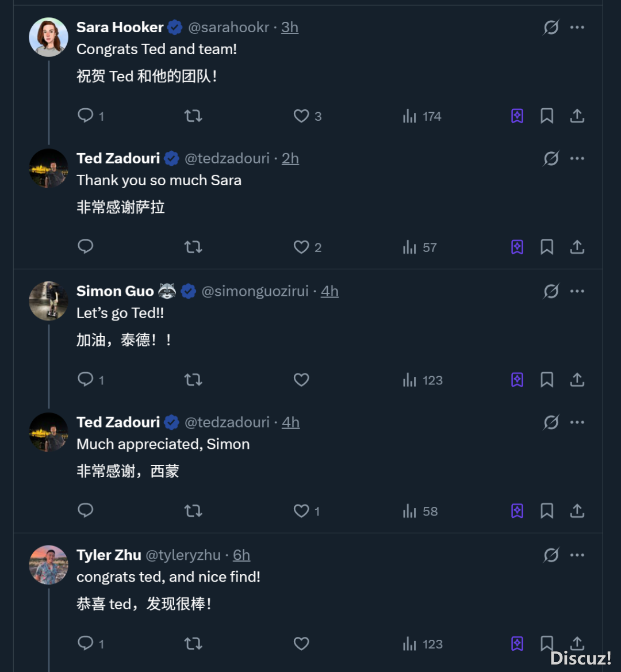Click purple bookmark-star icon on Simon's tweet

[517, 380]
